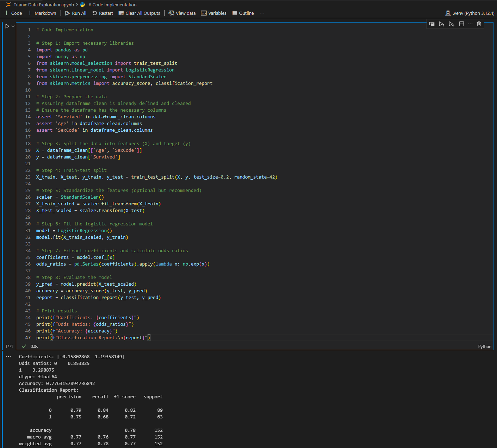Click Accuracy: 0.7763157894736842 output

57,384
